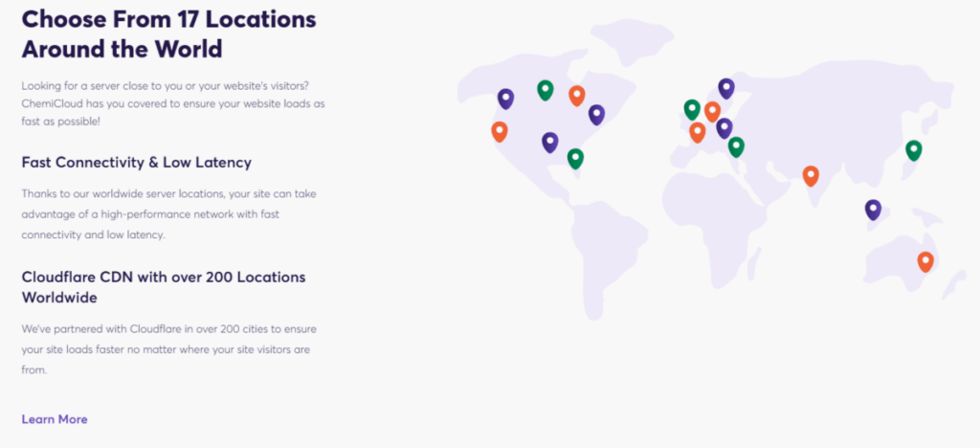Click the purple pin in central Europe
Screen dimensions: 980x448
point(724,127)
